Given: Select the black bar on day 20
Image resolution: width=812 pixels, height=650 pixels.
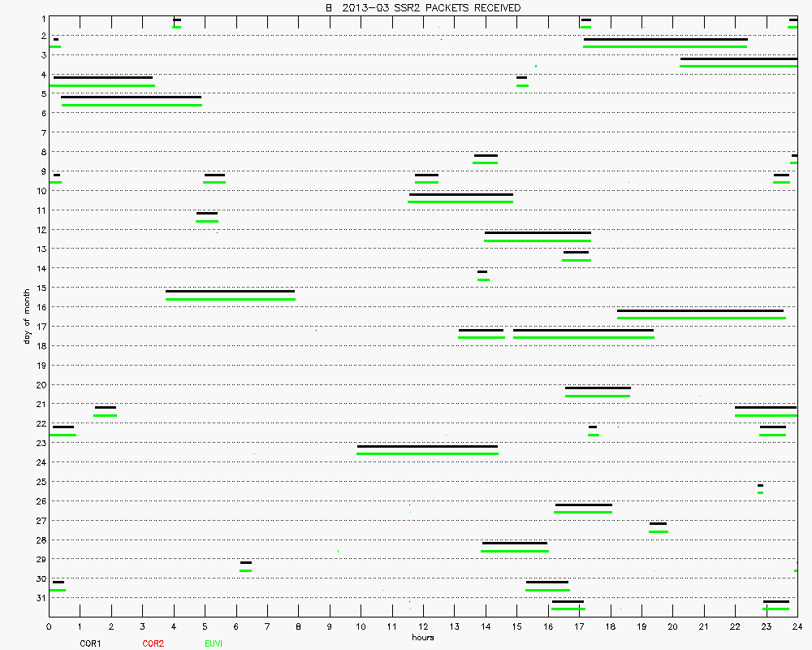Looking at the screenshot, I should [598, 388].
